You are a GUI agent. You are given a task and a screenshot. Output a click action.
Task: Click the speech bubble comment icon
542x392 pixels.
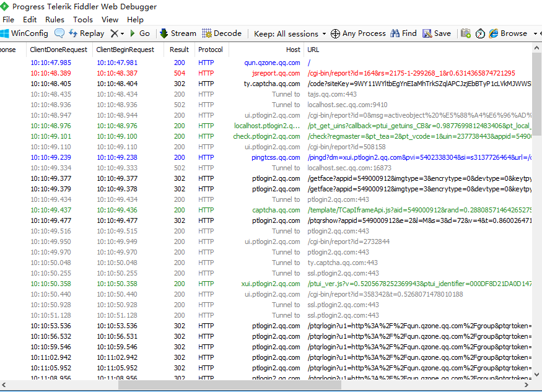click(59, 33)
